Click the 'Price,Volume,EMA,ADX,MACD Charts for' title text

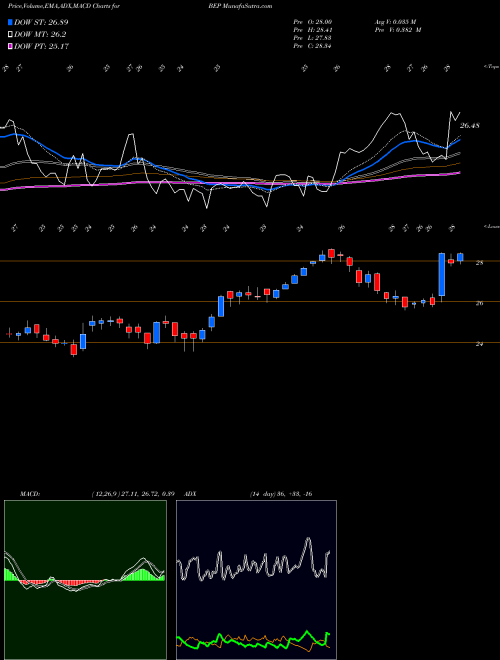(x=64, y=6)
